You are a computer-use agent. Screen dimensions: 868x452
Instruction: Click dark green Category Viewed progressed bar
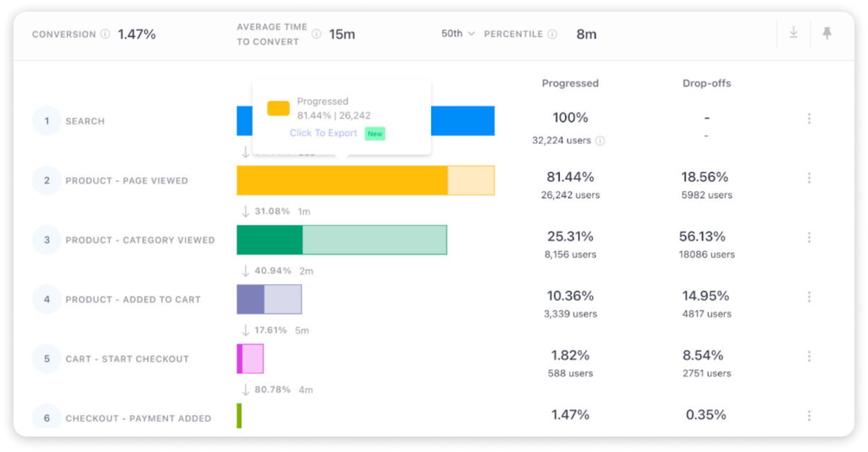pos(269,240)
